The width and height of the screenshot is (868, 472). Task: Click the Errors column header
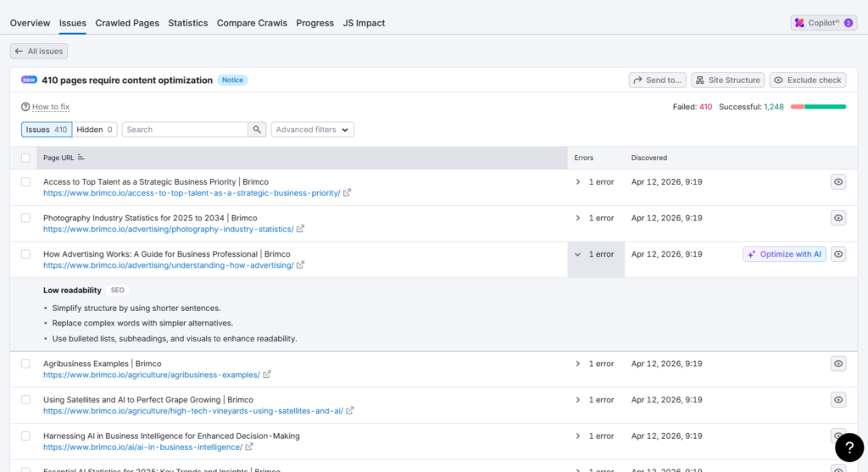coord(583,158)
